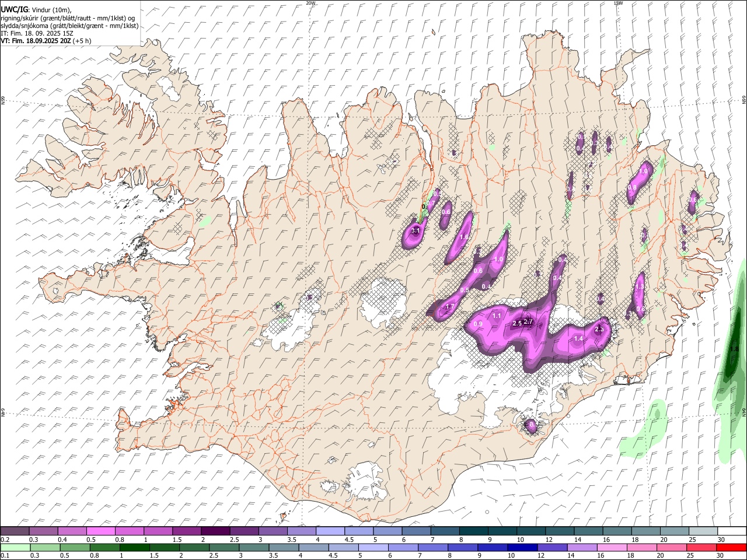Click the darkest purple 2 swatch in upper scale
The image size is (747, 560).
pyautogui.click(x=215, y=531)
